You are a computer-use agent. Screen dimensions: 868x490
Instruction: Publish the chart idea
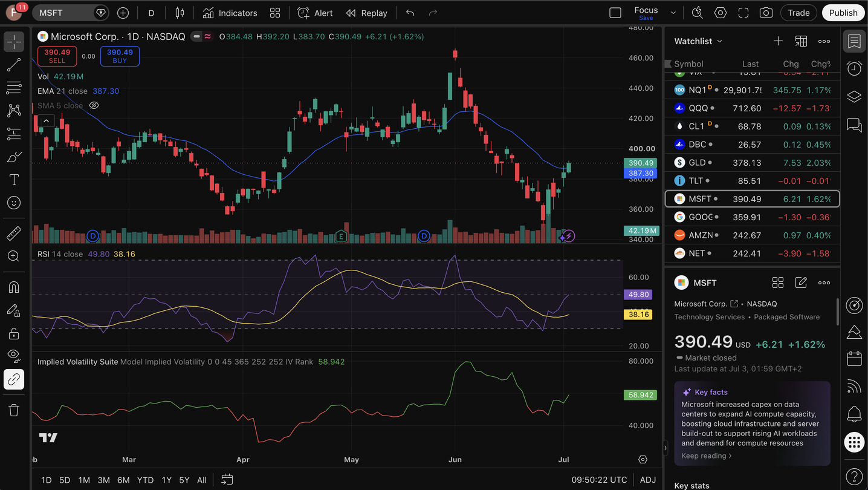[x=843, y=13]
